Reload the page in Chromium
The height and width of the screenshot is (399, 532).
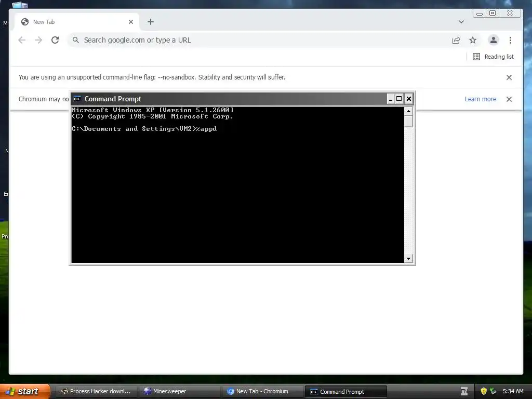(x=55, y=40)
